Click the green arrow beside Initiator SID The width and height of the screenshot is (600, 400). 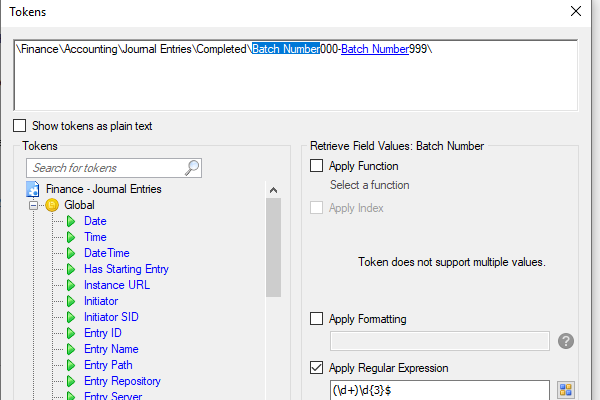coord(71,317)
